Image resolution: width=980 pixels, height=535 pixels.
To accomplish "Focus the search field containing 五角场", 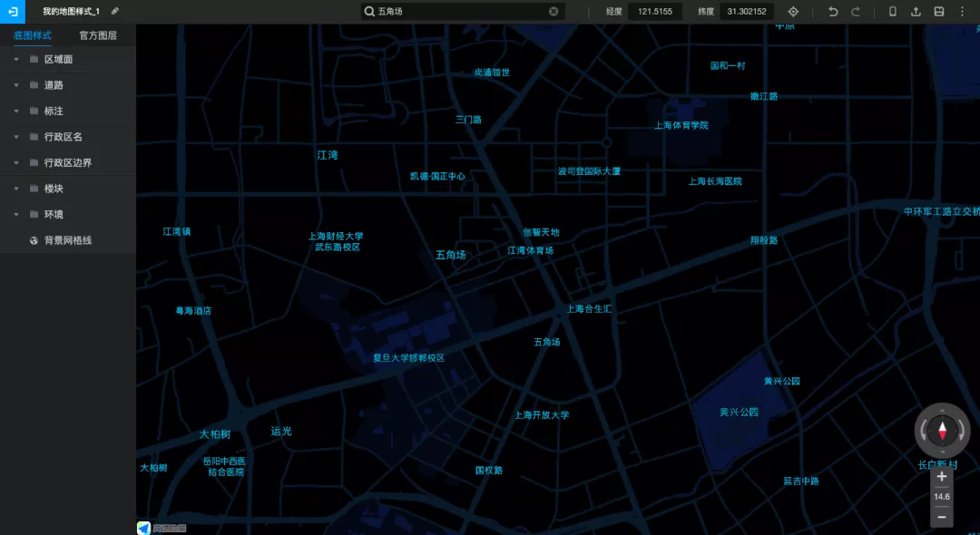I will click(463, 11).
